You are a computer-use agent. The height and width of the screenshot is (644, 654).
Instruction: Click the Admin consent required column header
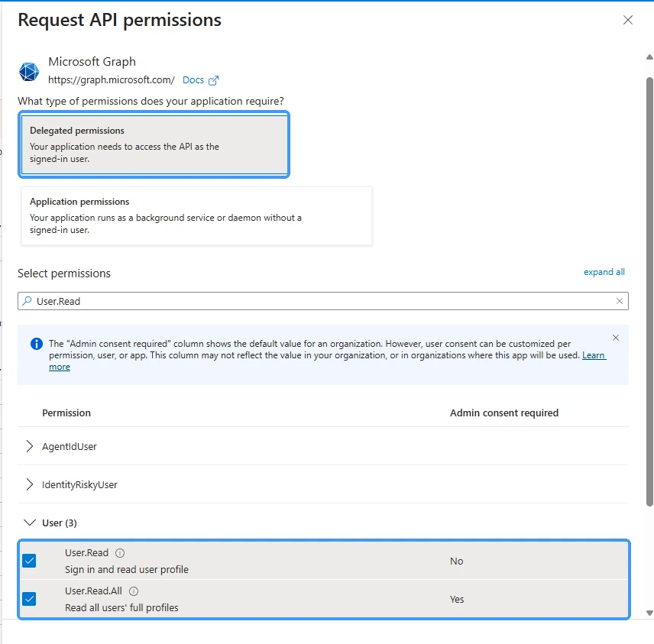click(503, 413)
